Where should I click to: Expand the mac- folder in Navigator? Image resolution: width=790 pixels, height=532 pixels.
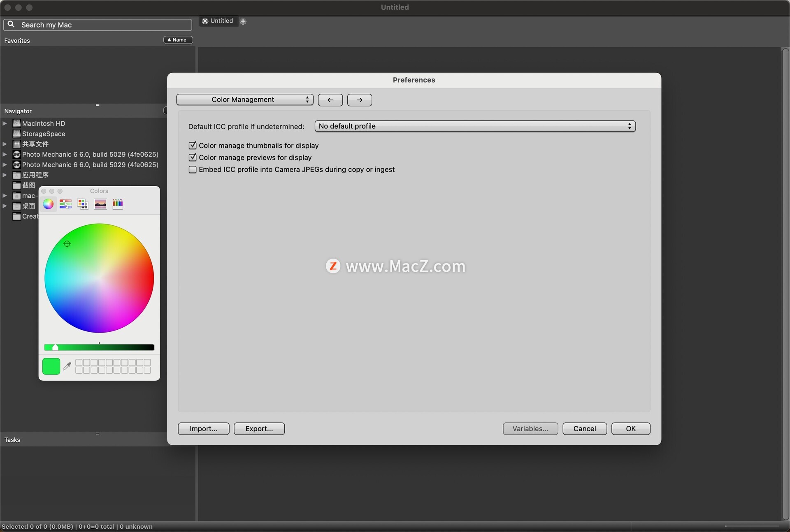click(x=5, y=196)
